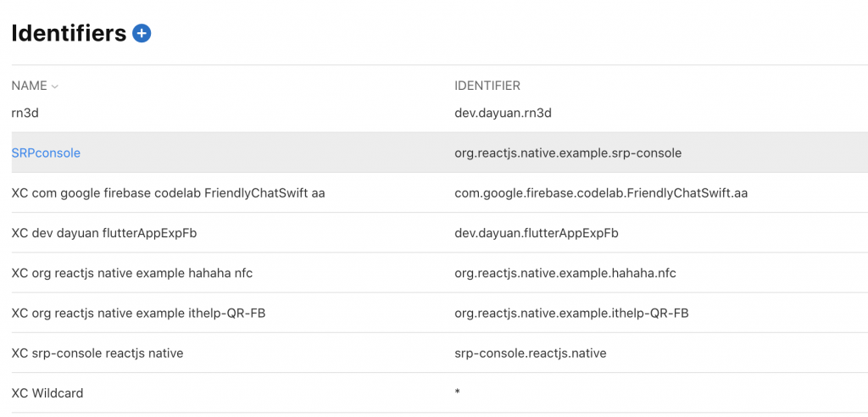Open XC srp-console reactjs native entry

[97, 353]
